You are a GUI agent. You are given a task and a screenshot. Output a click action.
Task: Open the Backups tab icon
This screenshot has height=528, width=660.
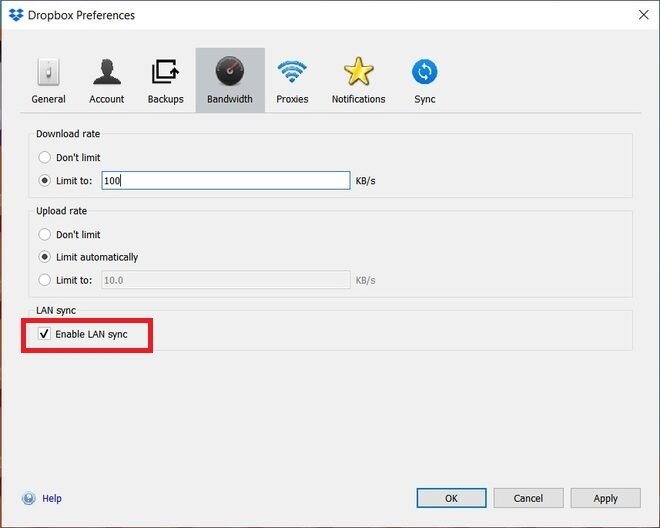(x=165, y=72)
